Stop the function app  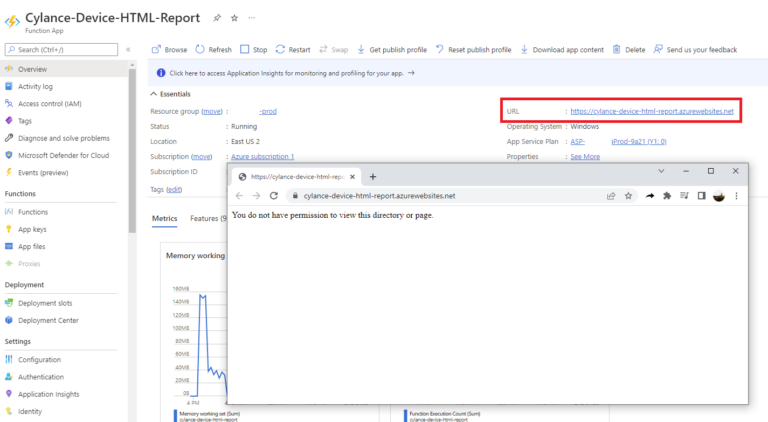pyautogui.click(x=254, y=49)
